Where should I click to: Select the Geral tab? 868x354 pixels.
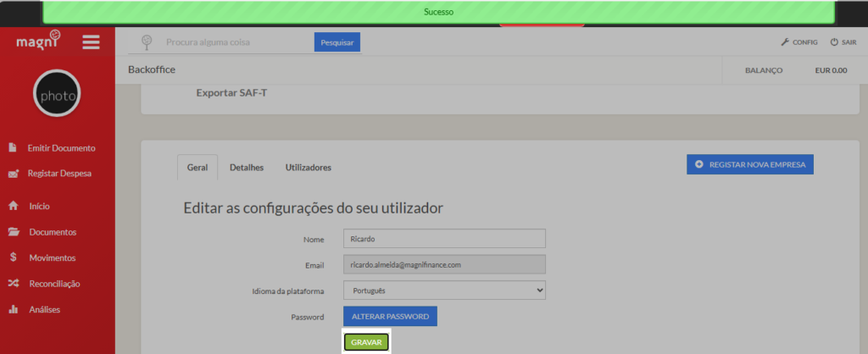click(x=197, y=168)
